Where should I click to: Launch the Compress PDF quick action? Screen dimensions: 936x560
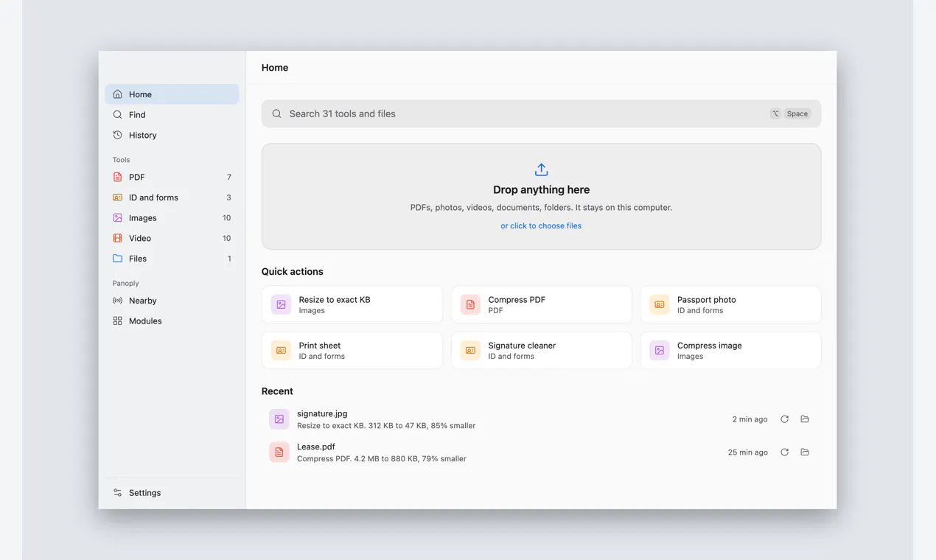click(541, 304)
